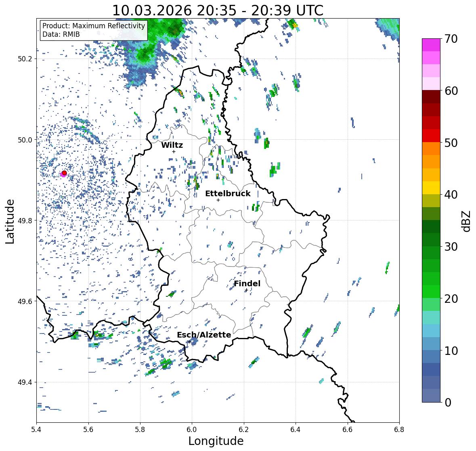476x451 pixels.
Task: Click the 30 value on the colorbar
Action: pos(451,247)
